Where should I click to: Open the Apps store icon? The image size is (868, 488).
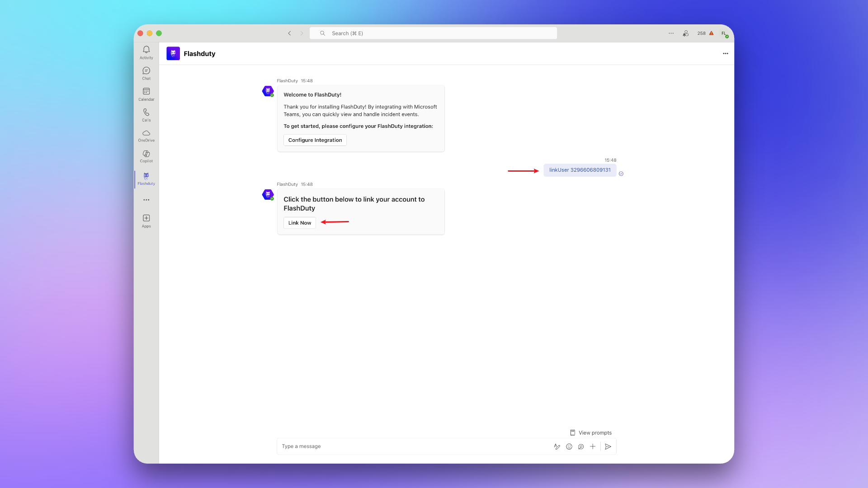click(146, 221)
